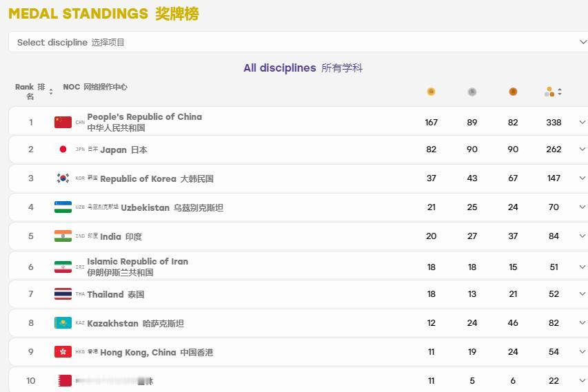Toggle Rank column sort arrows
588x392 pixels.
pos(51,92)
